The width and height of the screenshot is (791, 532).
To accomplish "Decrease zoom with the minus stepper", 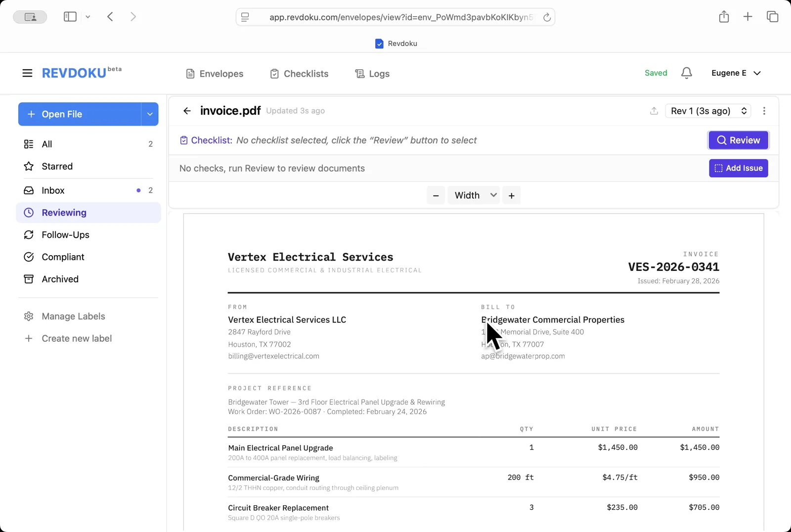I will 436,195.
